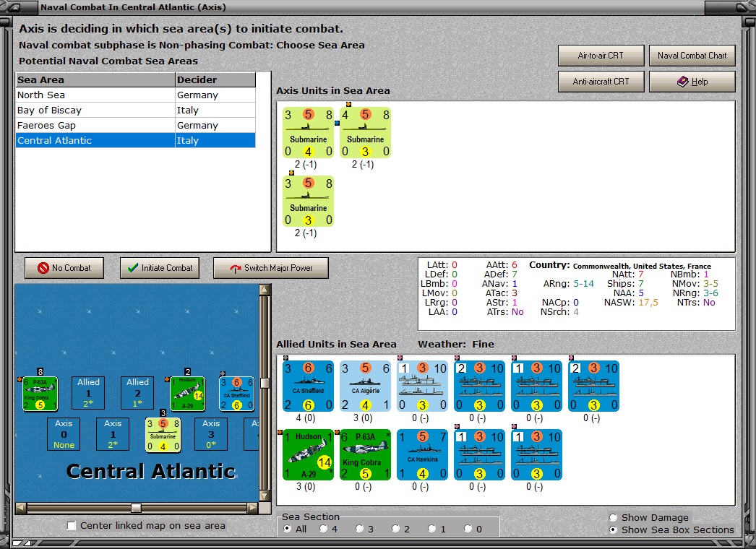Click map vertical scrollbar up arrow
This screenshot has height=549, width=756.
tap(265, 290)
